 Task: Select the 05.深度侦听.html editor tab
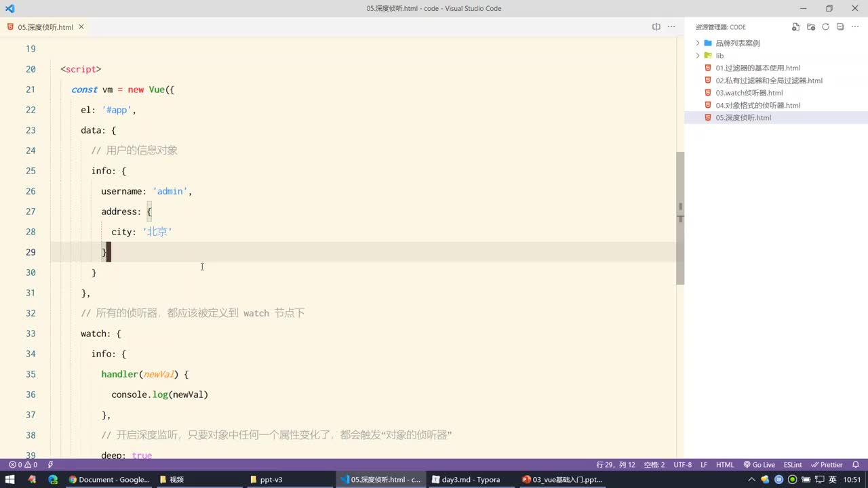tap(45, 27)
